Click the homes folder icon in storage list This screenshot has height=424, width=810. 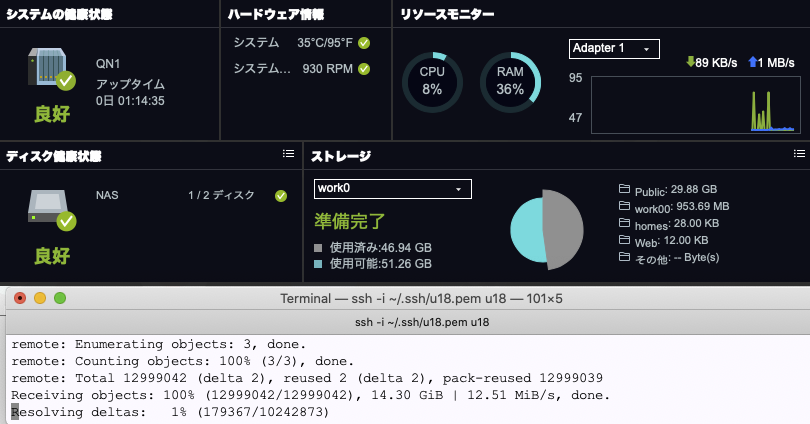(x=625, y=223)
